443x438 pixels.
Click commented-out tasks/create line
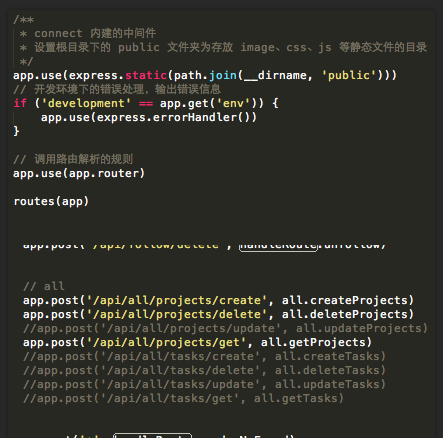pyautogui.click(x=204, y=356)
